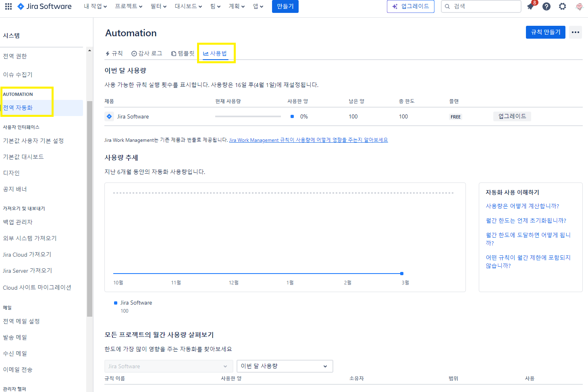Open Cloud 사이트 마이그레이션
588x392 pixels.
coord(37,287)
